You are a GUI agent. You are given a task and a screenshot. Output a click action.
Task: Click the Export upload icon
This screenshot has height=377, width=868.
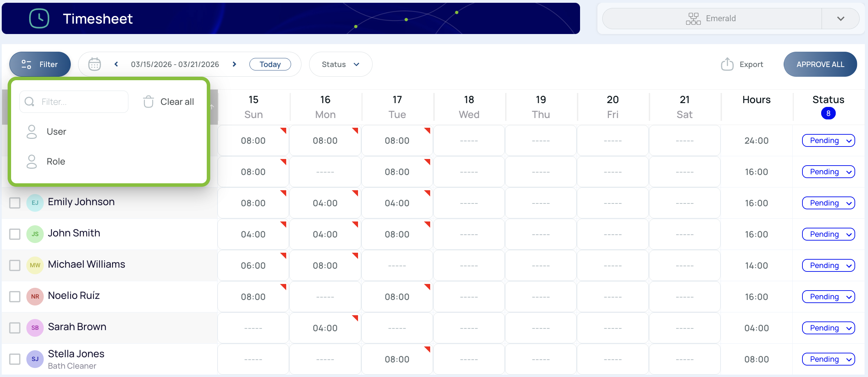[x=727, y=64]
